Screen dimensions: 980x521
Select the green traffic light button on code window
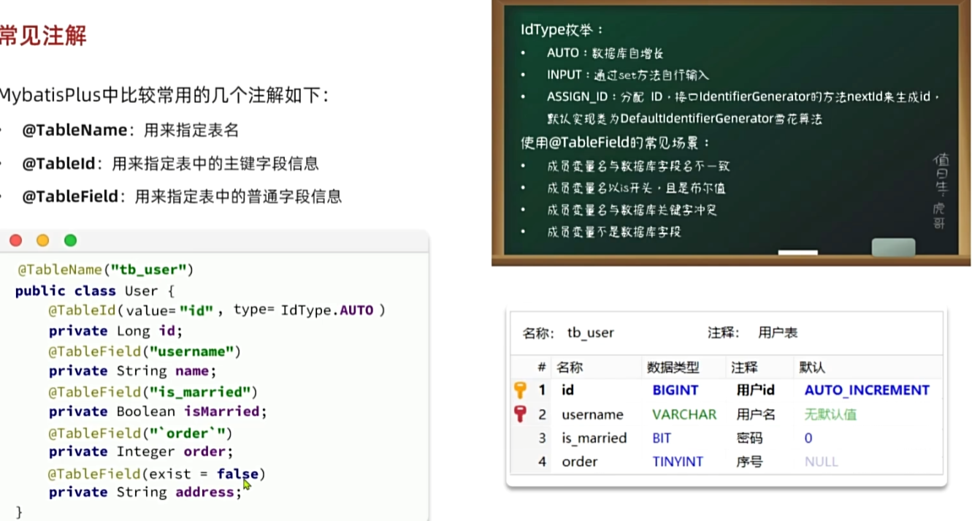[x=69, y=240]
